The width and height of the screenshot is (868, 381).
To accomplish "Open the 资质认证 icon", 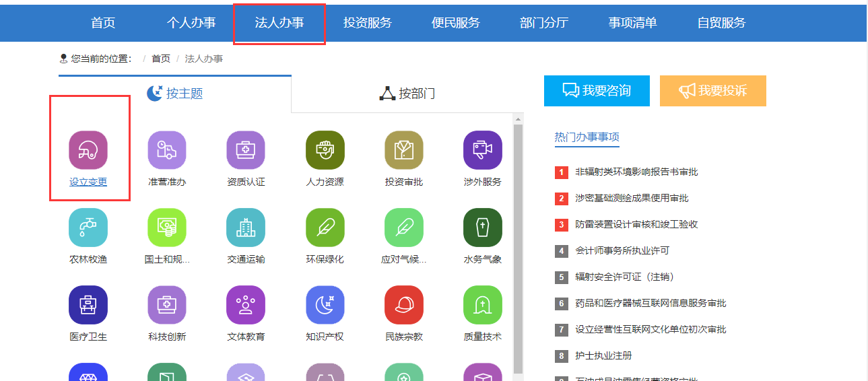I will [x=246, y=150].
